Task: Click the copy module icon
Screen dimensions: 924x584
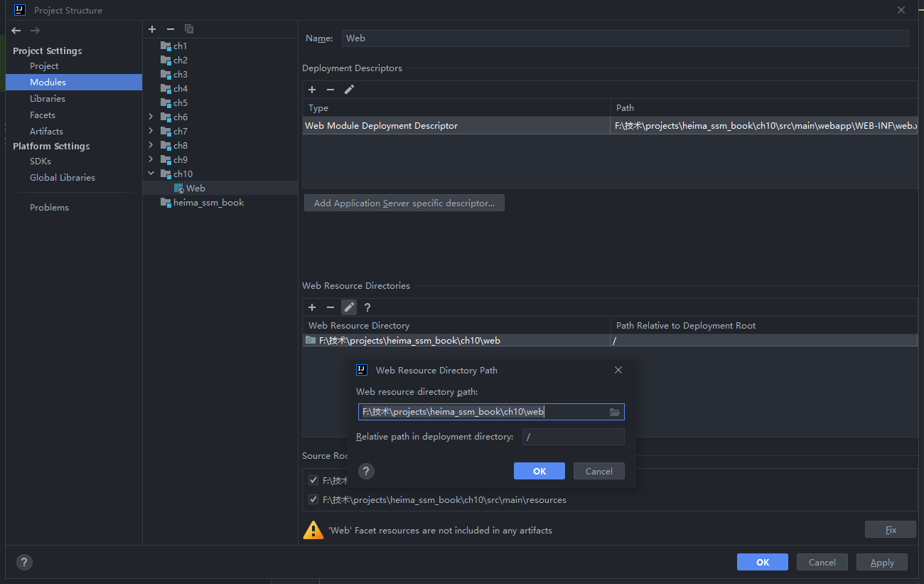Action: (x=189, y=29)
